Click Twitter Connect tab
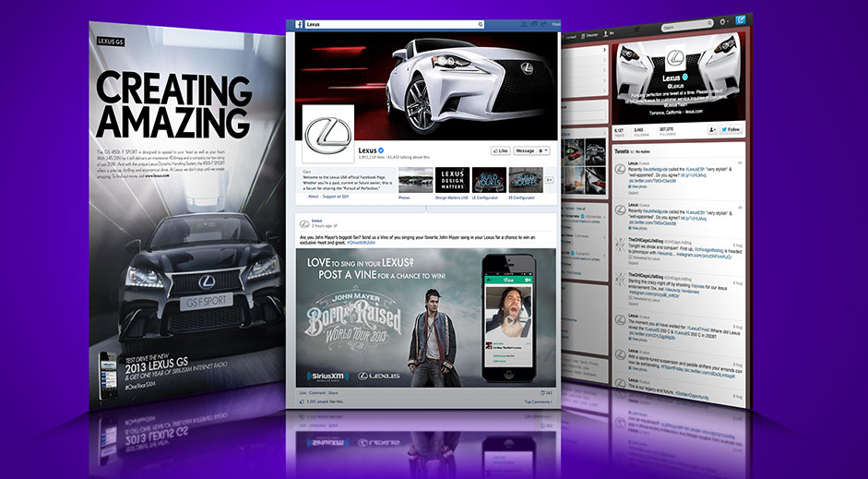The image size is (868, 479). (x=570, y=37)
